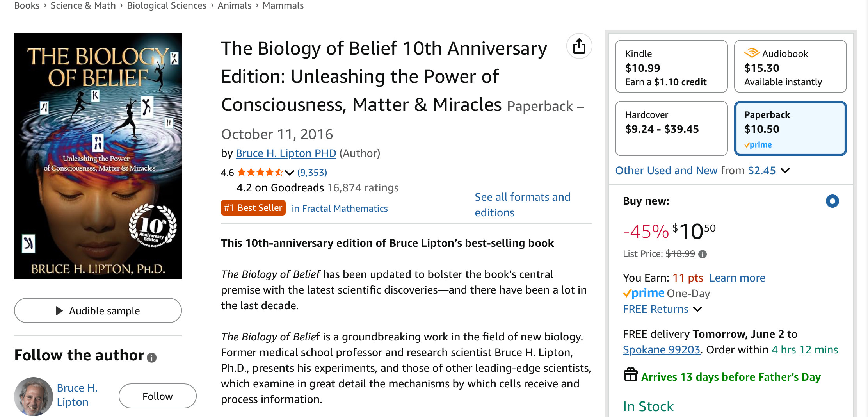The width and height of the screenshot is (868, 417).
Task: Click the gift icon near Father's Day
Action: (x=630, y=374)
